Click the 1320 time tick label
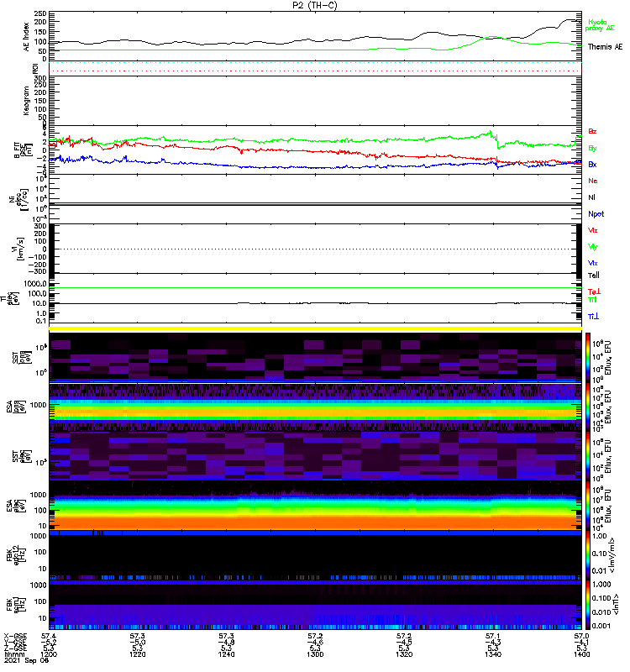Screen dimensions: 630x672 [404, 654]
